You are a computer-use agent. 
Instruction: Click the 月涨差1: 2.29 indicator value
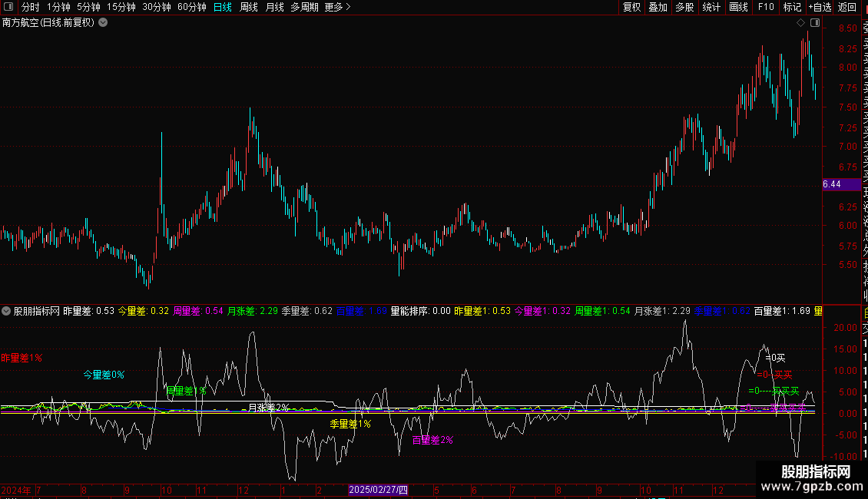click(x=662, y=311)
